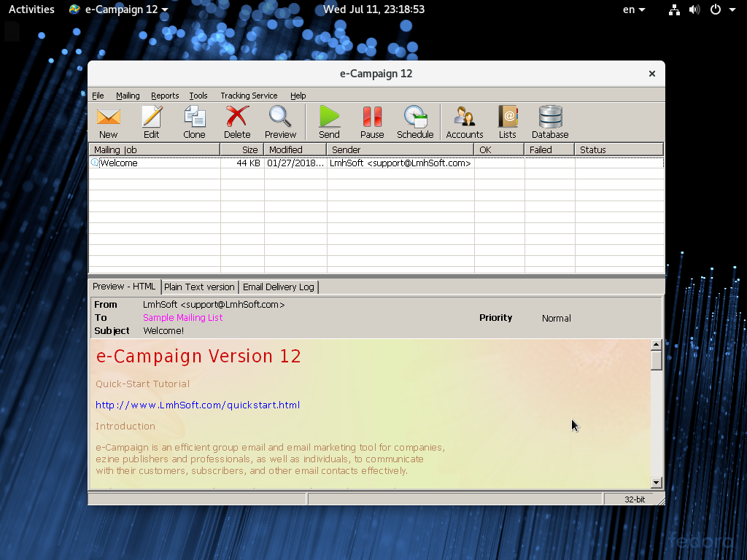Open the power system menu icon
Screen dimensions: 747x560
716,9
